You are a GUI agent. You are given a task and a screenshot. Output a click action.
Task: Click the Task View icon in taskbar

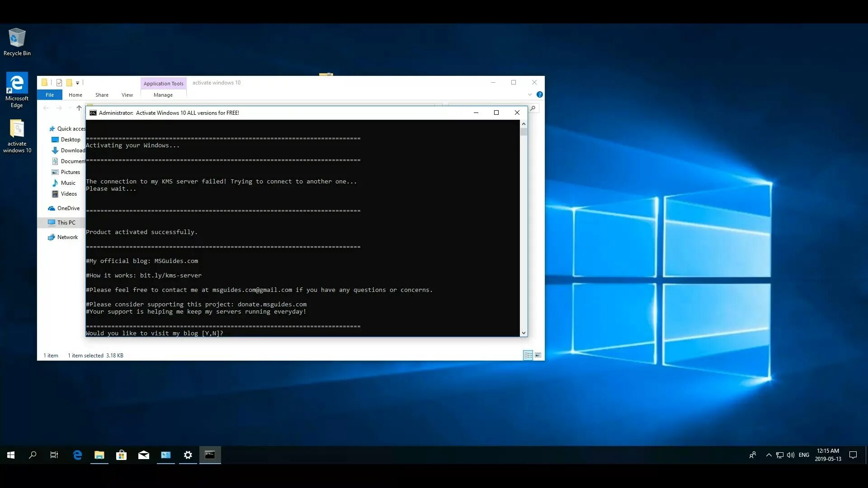coord(55,455)
